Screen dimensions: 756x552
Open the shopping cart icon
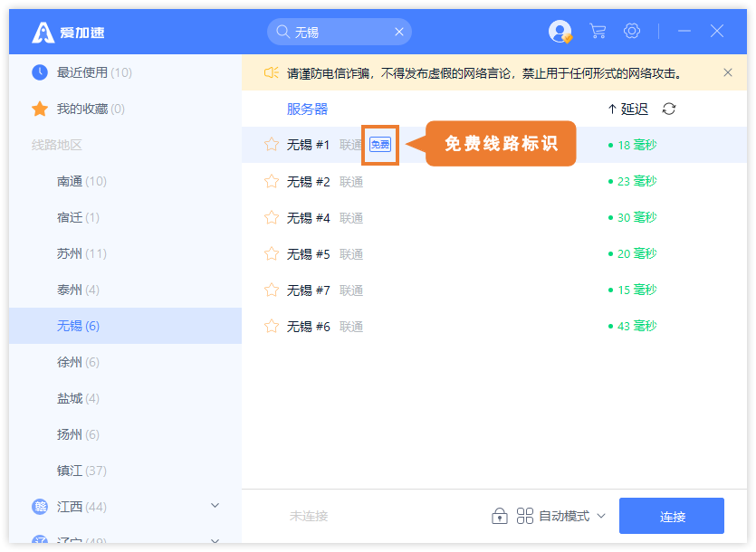(x=598, y=32)
